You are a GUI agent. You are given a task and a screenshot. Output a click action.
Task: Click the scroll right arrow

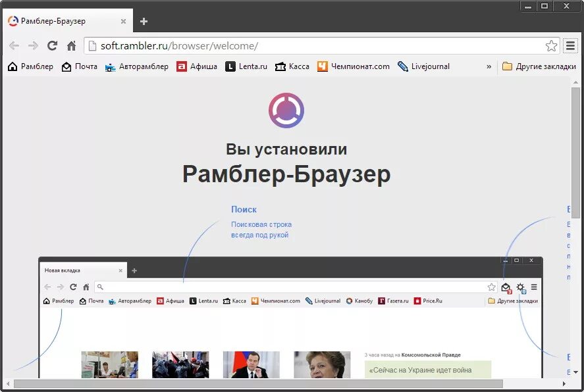[564, 383]
